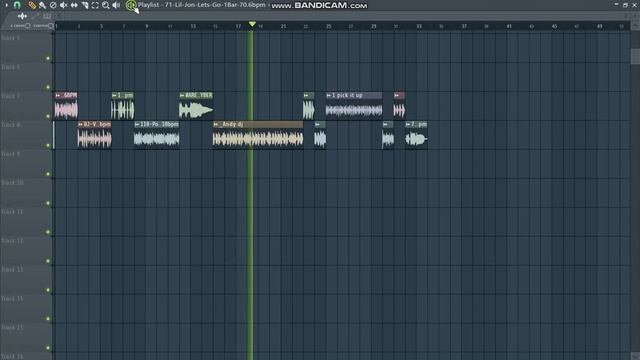Click the piano keys icon below toolbar

tap(47, 16)
